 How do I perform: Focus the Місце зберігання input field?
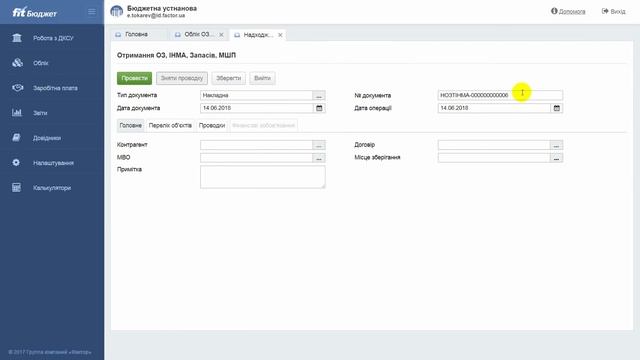coord(494,158)
